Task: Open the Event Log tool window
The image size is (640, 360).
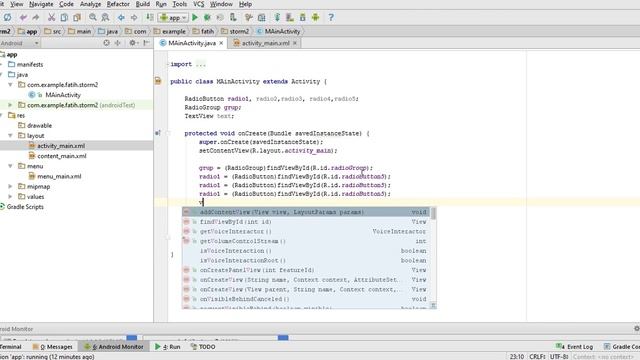Action: [575, 347]
